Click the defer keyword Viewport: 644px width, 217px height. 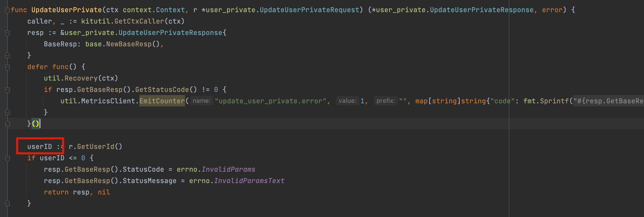click(x=38, y=67)
